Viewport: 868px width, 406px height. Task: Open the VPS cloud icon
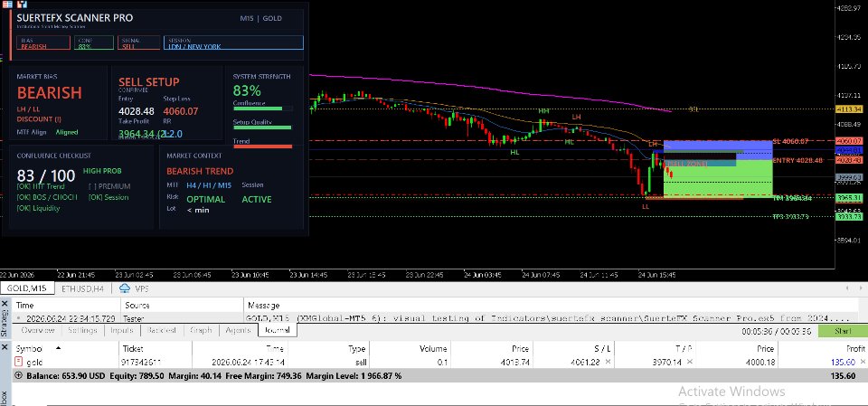[x=125, y=288]
